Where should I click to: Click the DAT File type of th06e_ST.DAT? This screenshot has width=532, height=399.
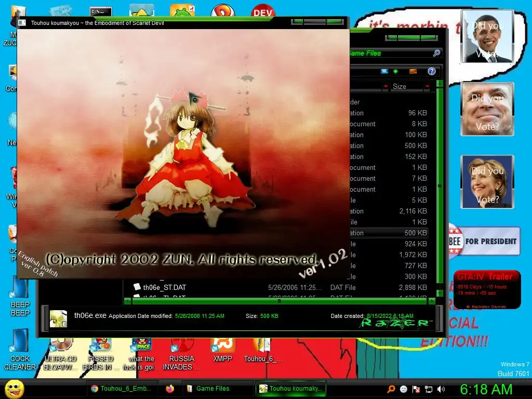pyautogui.click(x=343, y=287)
